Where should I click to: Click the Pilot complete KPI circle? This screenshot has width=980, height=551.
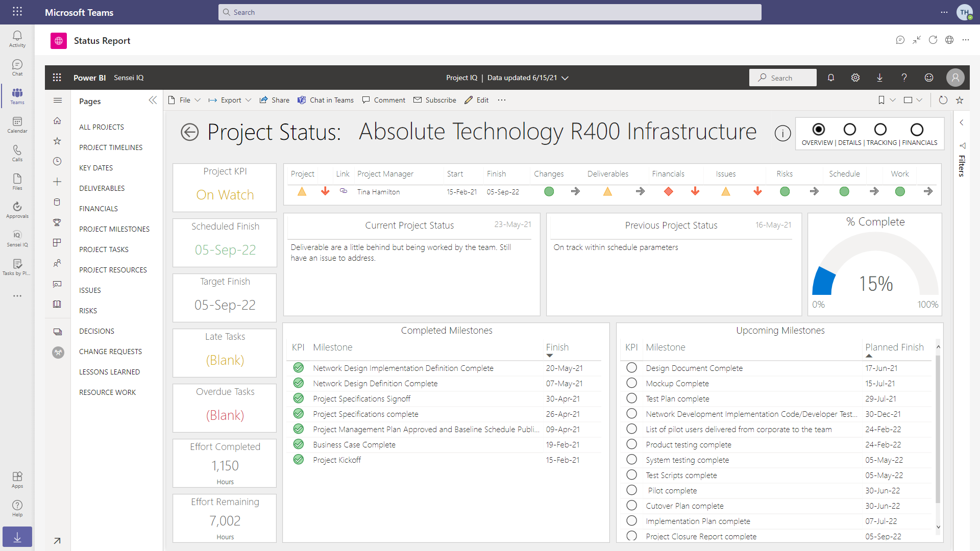pos(631,490)
